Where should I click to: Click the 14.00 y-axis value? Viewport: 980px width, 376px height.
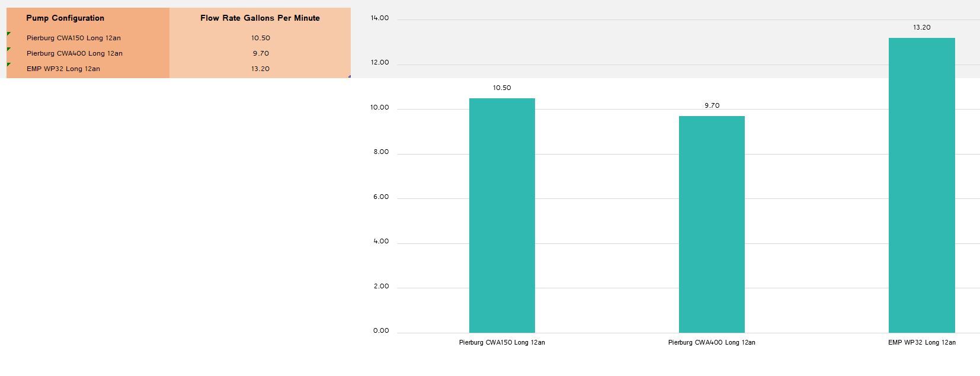380,18
